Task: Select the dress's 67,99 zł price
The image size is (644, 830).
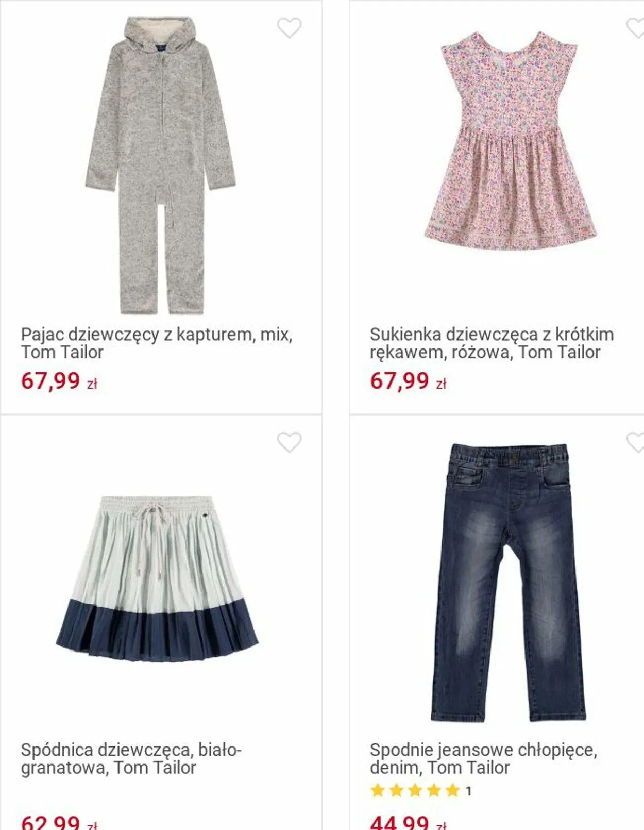Action: coord(408,381)
